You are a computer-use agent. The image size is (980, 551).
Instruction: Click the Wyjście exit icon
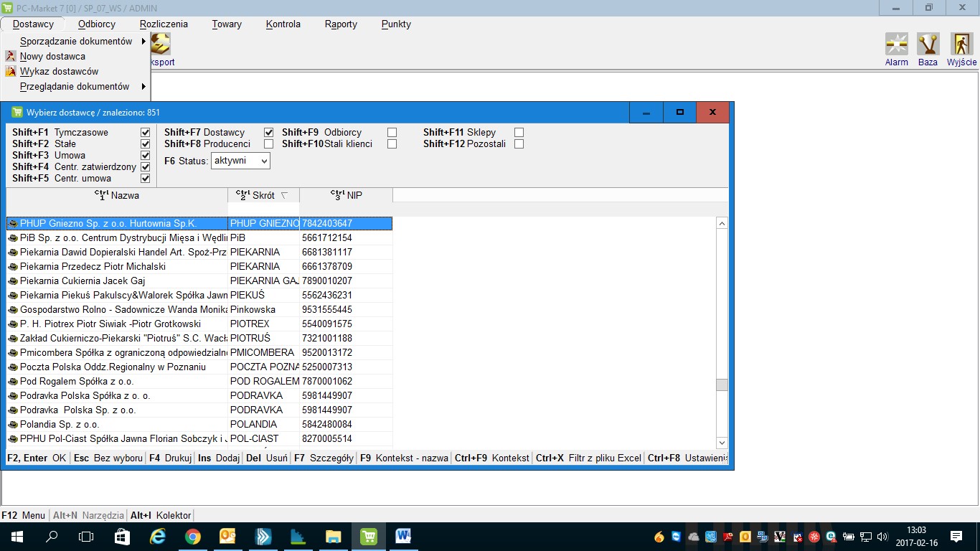(x=961, y=44)
